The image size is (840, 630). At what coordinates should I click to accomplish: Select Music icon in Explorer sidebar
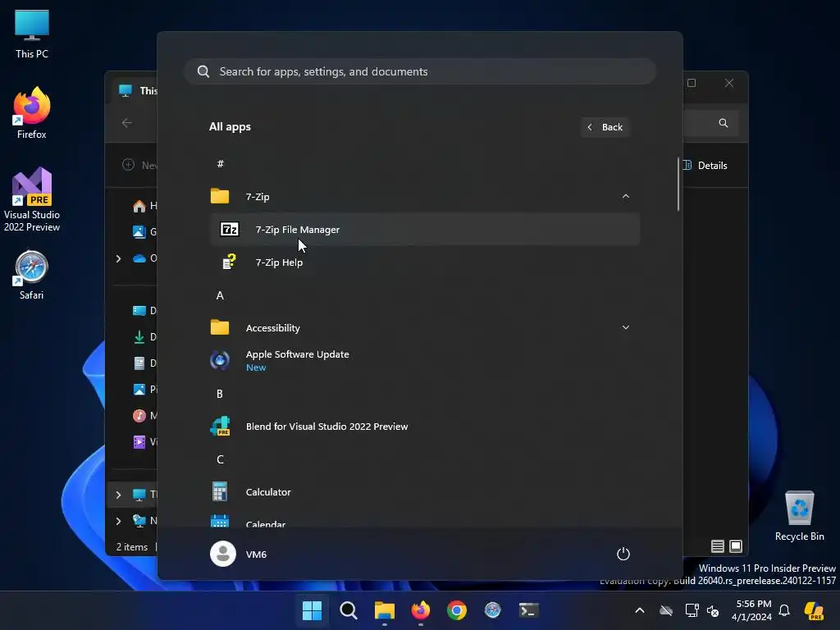click(139, 416)
